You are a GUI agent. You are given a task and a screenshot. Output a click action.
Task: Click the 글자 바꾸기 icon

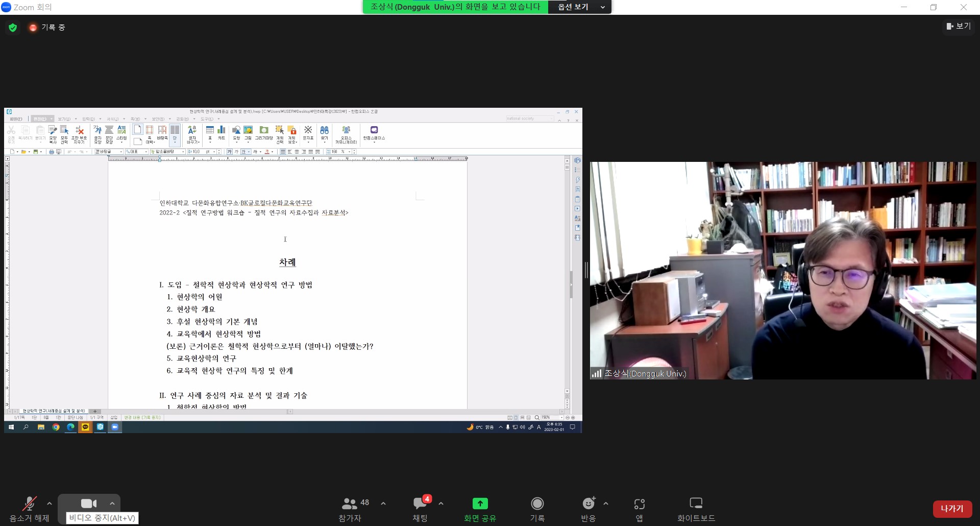coord(192,134)
